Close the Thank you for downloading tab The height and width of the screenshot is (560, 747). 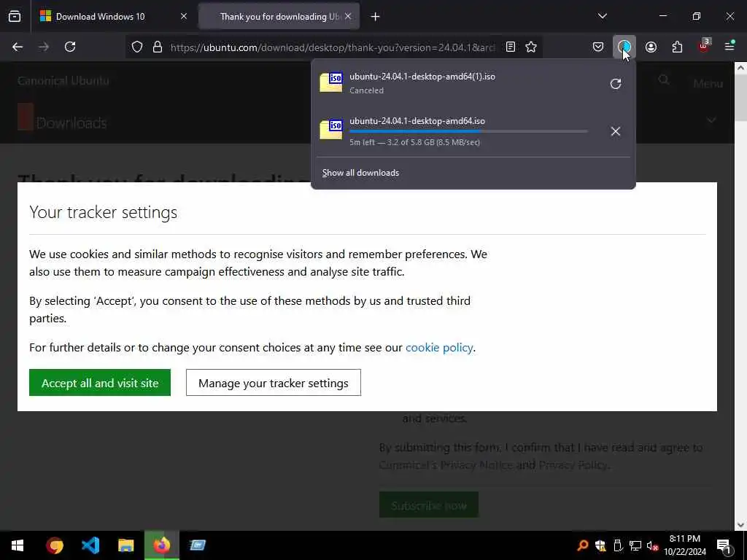tap(348, 16)
